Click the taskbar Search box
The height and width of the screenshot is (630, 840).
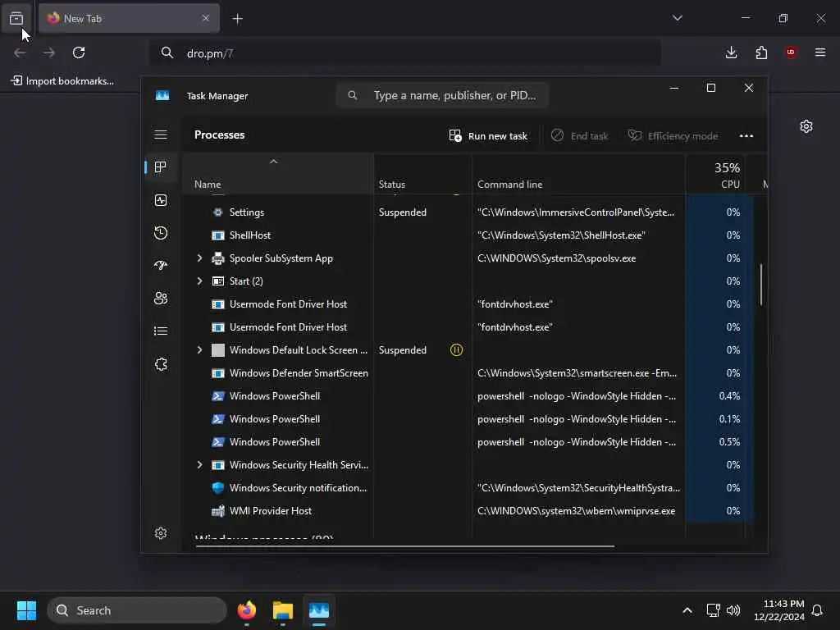click(137, 610)
